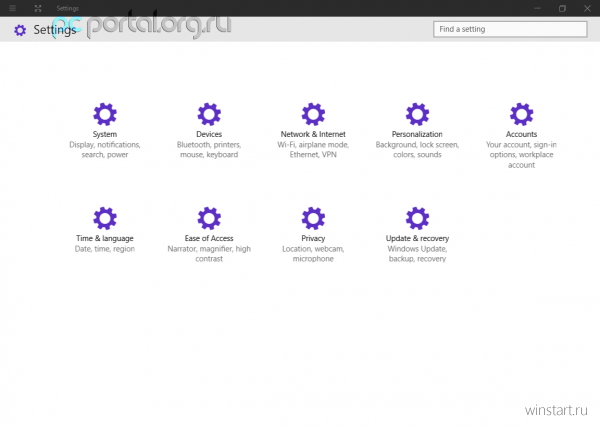Open the Devices gear icon
Image resolution: width=600 pixels, height=429 pixels.
209,114
